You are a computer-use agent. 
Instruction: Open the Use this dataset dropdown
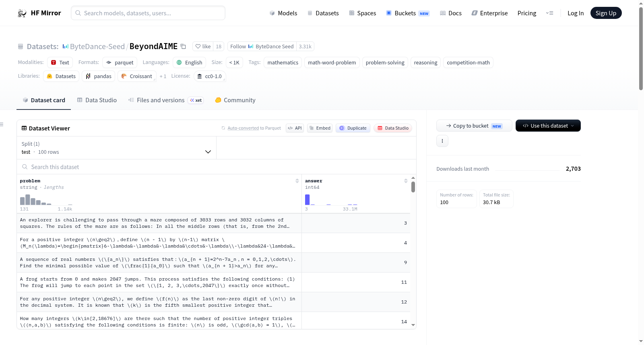coord(548,126)
